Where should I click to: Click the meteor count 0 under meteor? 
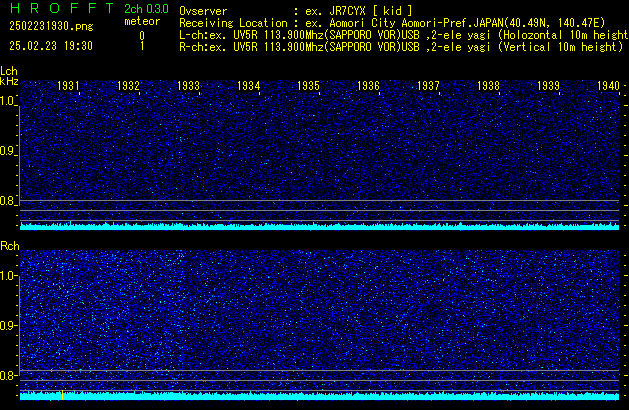pos(142,36)
